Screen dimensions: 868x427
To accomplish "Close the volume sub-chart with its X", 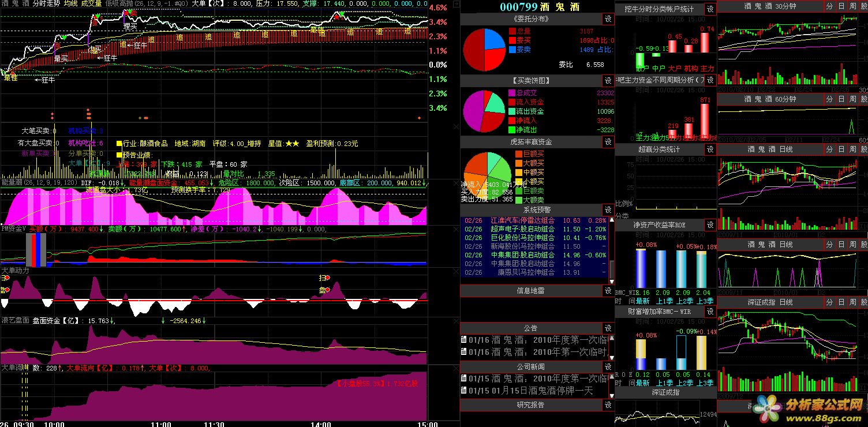I will (456, 126).
